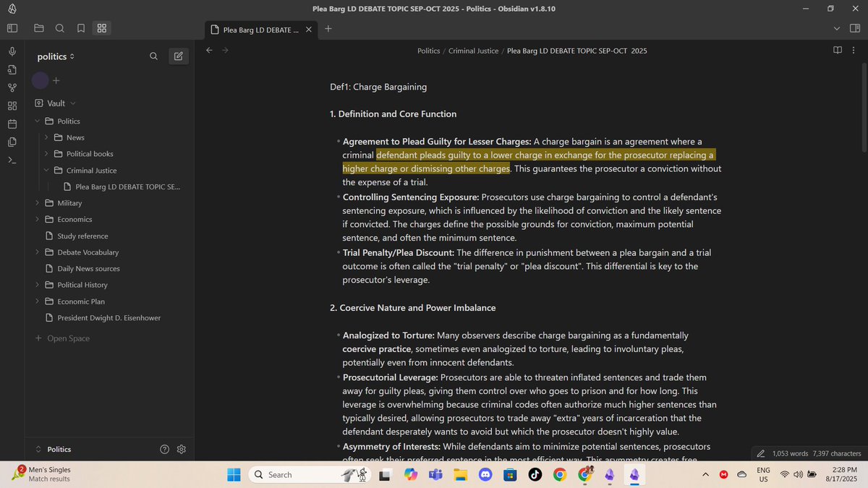Open Obsidian settings gear icon
The image size is (868, 488).
[182, 449]
